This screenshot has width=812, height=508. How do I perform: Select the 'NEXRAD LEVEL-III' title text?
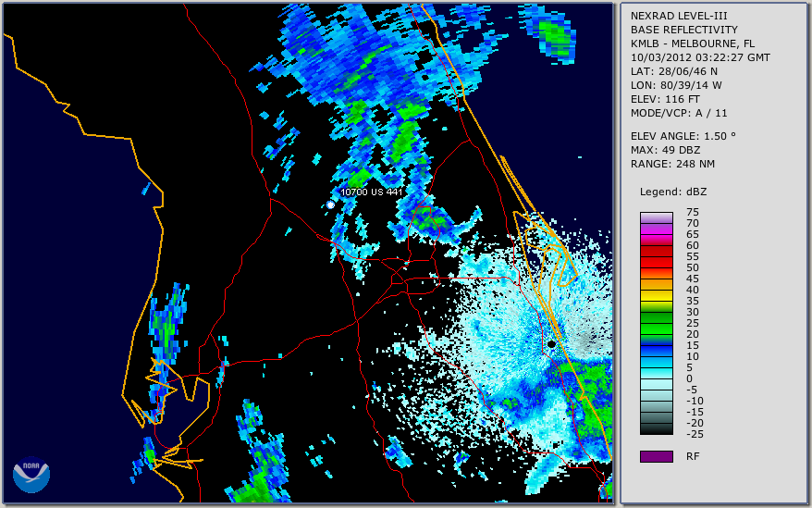pyautogui.click(x=679, y=16)
